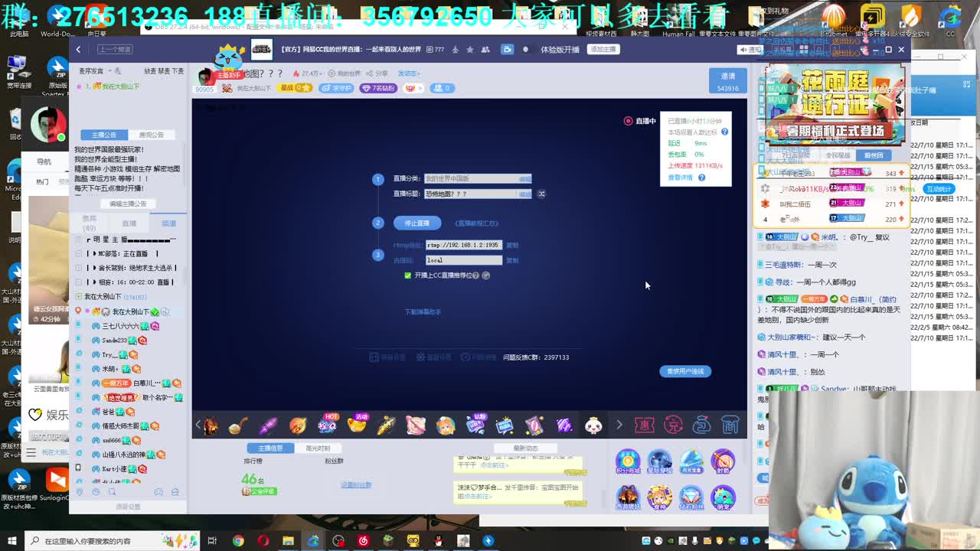
Task: Click the 编辑主播公告 button
Action: (x=128, y=204)
